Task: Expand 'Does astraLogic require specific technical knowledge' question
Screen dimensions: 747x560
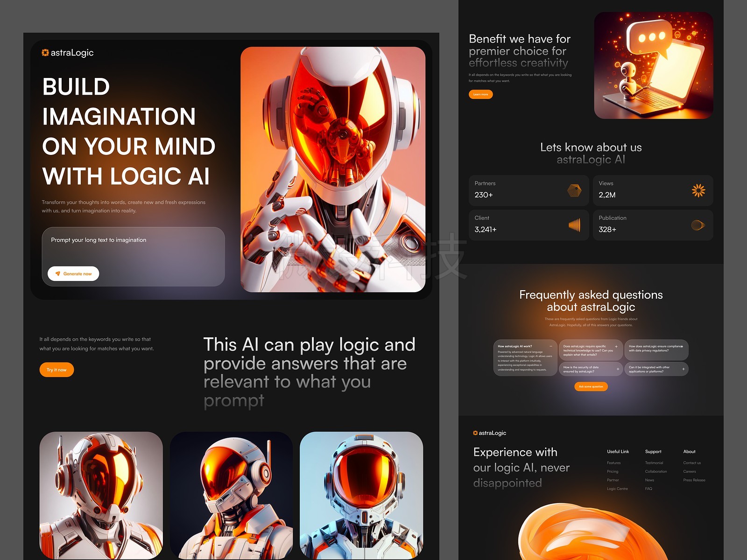Action: click(x=616, y=346)
